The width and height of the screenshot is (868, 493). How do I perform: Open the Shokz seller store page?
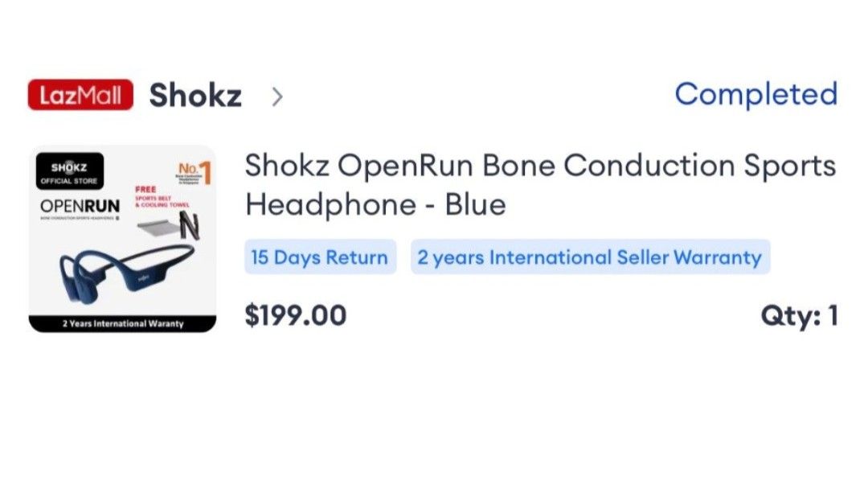point(195,94)
